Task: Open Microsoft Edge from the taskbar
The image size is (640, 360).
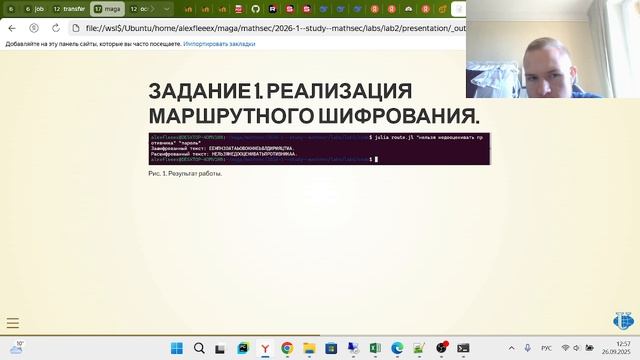Action: click(x=397, y=348)
